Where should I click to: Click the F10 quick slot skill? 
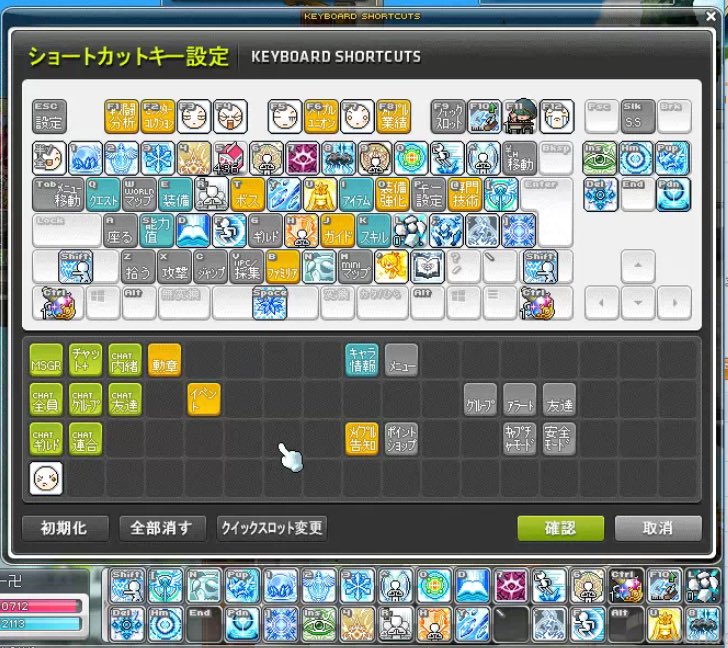click(x=664, y=585)
